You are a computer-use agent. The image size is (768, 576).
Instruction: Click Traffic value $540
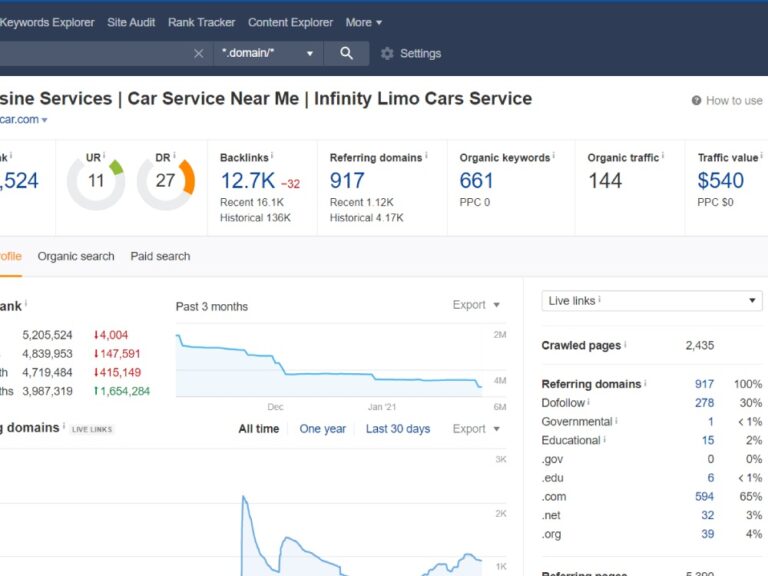click(x=720, y=181)
